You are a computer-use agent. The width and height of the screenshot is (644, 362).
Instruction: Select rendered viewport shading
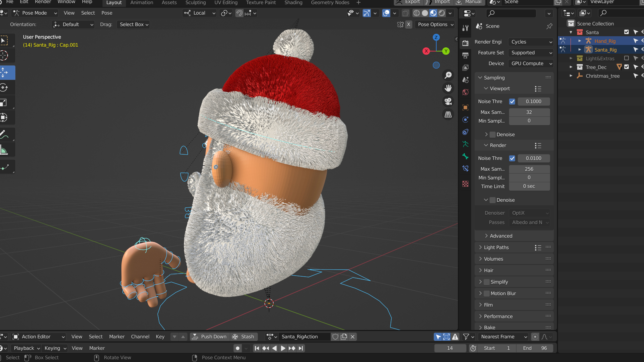click(442, 13)
